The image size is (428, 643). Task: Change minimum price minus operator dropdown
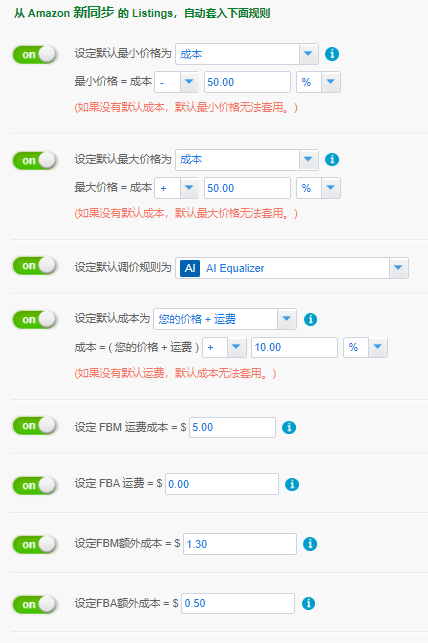176,82
